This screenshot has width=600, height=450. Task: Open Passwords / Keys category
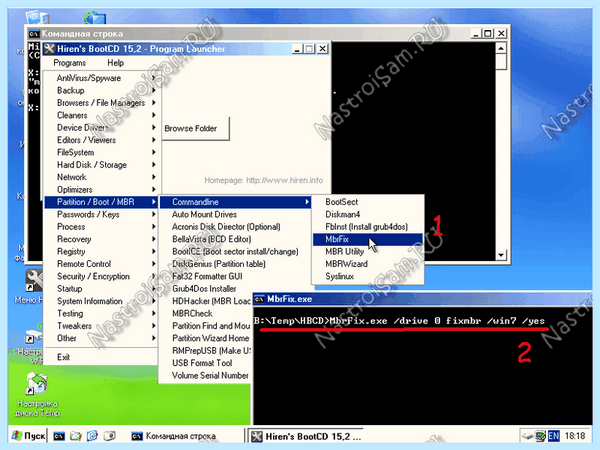(101, 214)
